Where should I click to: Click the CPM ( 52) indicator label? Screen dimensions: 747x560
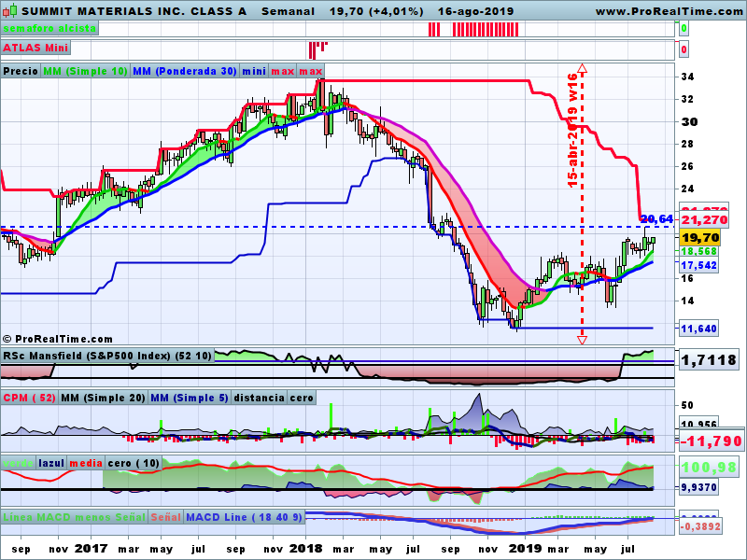coord(30,398)
